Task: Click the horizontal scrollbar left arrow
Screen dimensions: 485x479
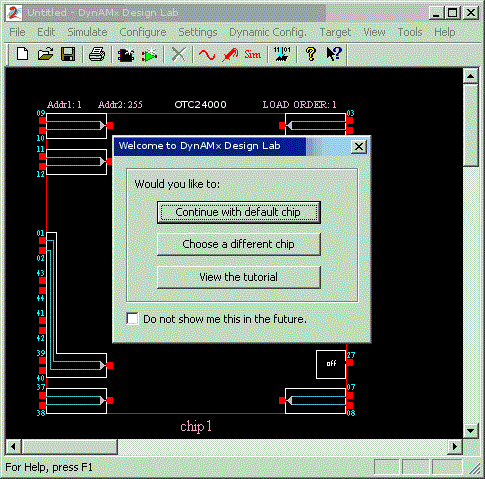Action: point(13,447)
